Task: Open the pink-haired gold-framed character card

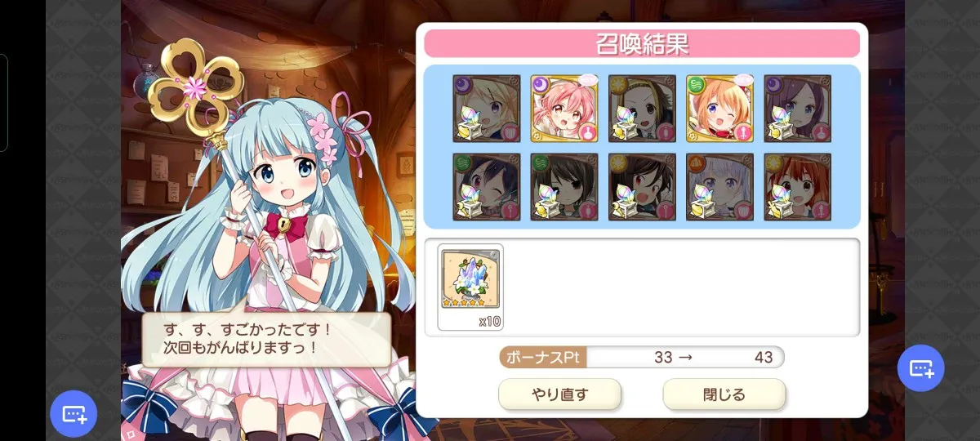Action: pos(564,109)
